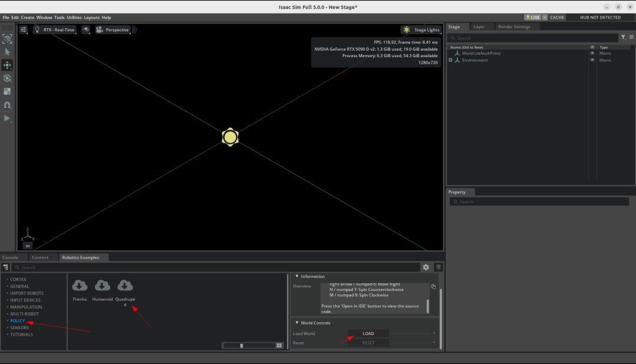Open the Edit menu
The width and height of the screenshot is (636, 364).
tap(15, 18)
